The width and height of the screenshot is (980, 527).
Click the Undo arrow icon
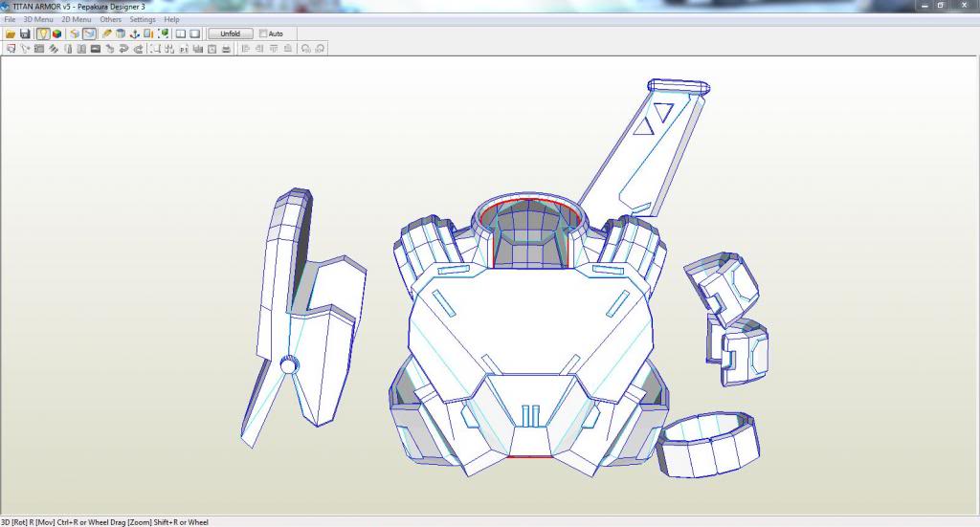click(123, 49)
